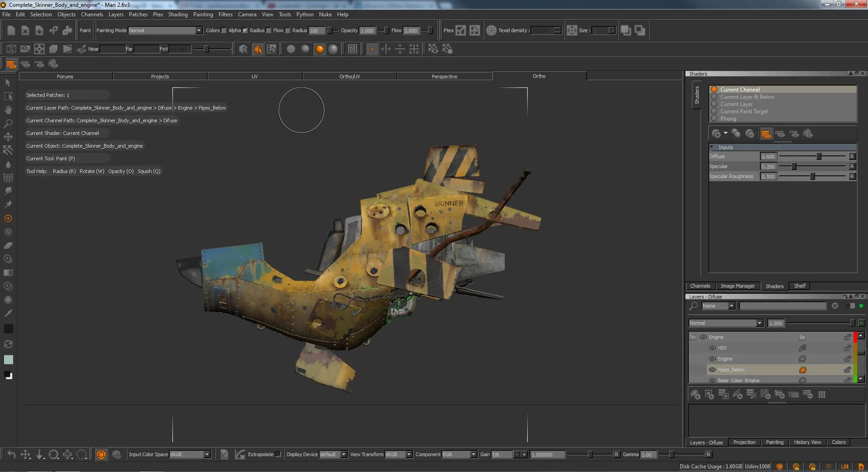
Task: Open the Input Color Space dropdown
Action: [190, 454]
